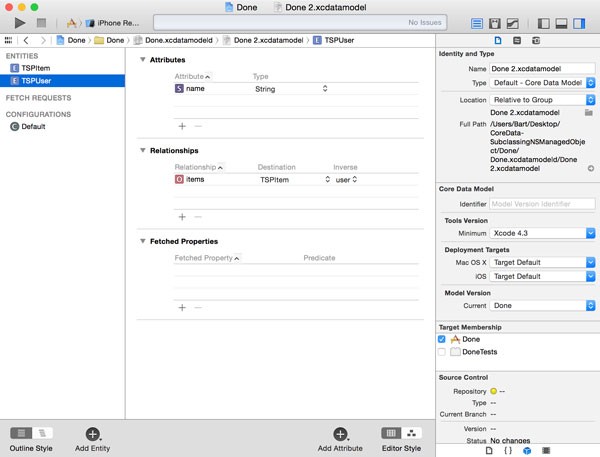
Task: Remove fetched property with minus button
Action: click(x=198, y=308)
